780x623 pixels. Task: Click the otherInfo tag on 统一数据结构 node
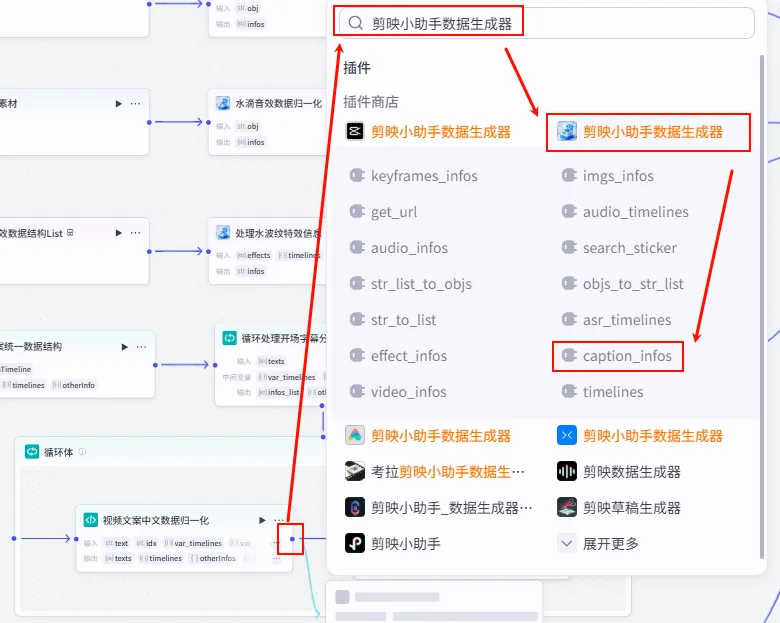click(74, 385)
